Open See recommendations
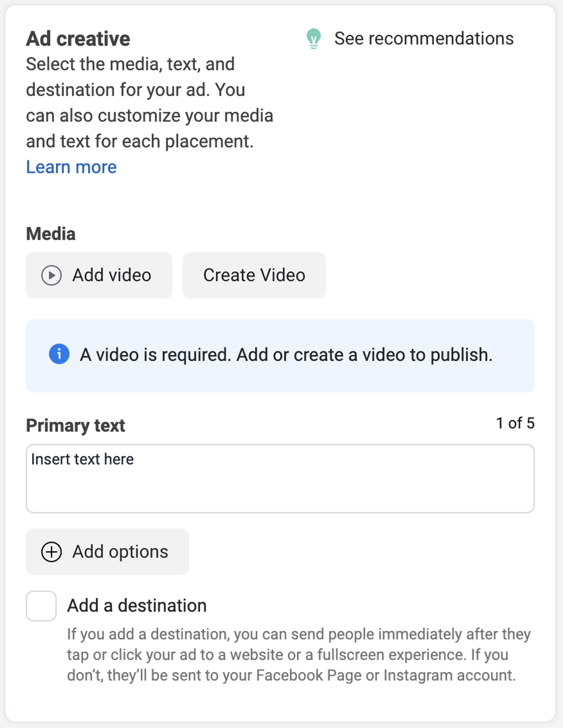The height and width of the screenshot is (728, 563). click(423, 39)
